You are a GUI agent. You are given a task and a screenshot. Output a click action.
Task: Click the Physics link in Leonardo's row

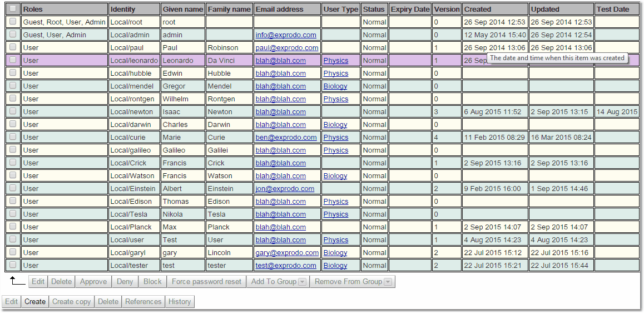(x=335, y=61)
